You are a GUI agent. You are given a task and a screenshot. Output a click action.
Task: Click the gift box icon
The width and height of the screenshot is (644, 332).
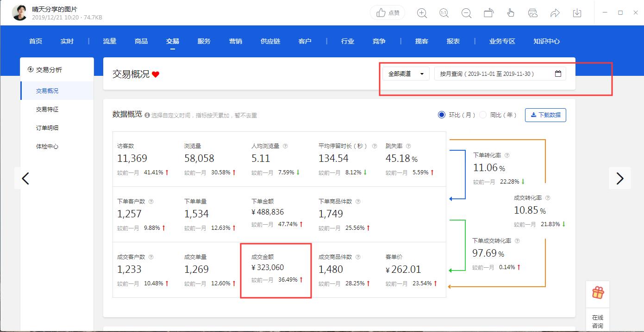[598, 293]
